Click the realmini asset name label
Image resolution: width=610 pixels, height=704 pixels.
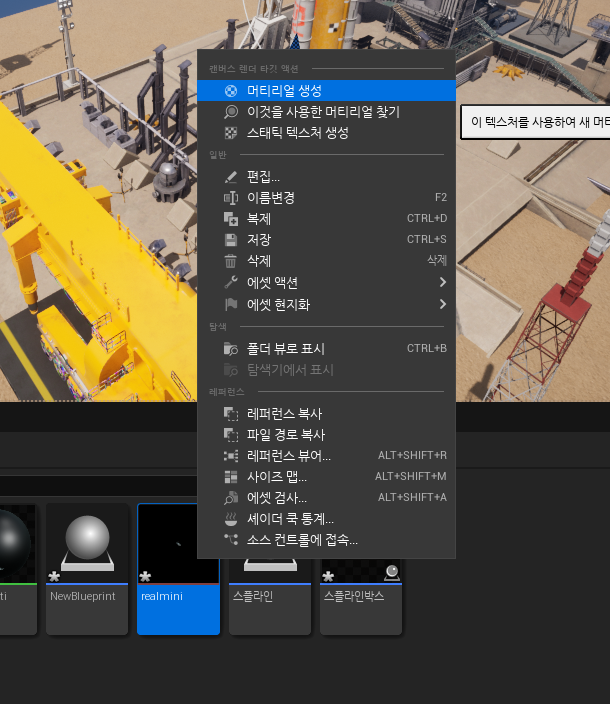[x=162, y=596]
